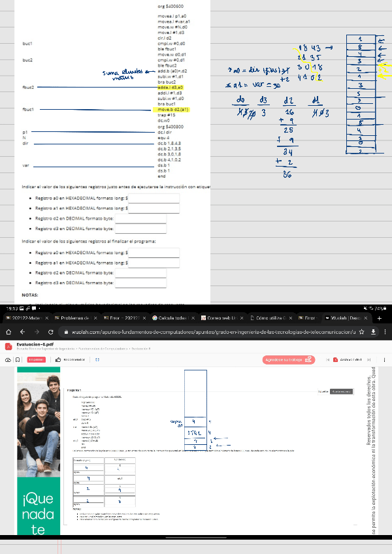The width and height of the screenshot is (392, 554).
Task: Click final-program Registro d3 input
Action: pyautogui.click(x=140, y=283)
